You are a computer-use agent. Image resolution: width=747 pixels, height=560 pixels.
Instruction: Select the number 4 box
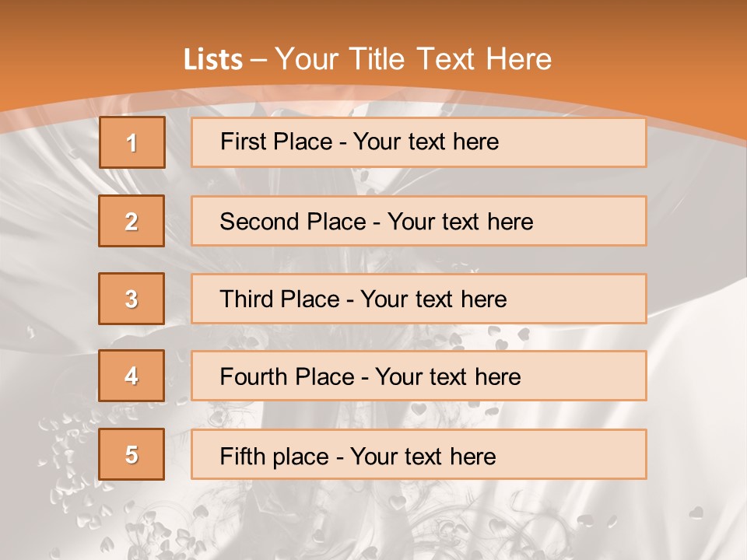click(x=132, y=376)
